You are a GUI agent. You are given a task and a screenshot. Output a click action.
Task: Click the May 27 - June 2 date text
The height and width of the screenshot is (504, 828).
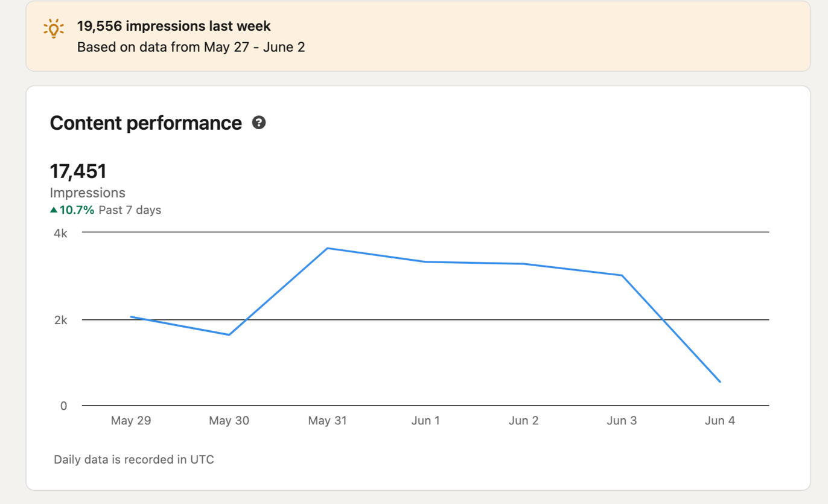(x=254, y=47)
